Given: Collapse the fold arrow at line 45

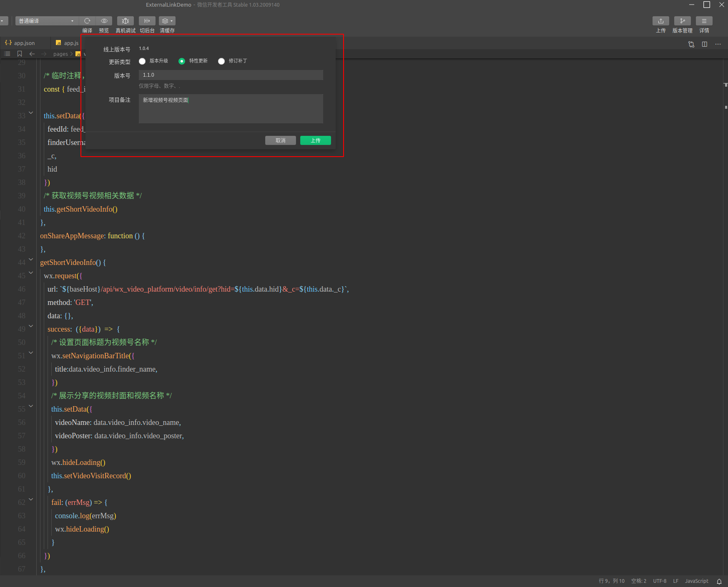Looking at the screenshot, I should [31, 272].
